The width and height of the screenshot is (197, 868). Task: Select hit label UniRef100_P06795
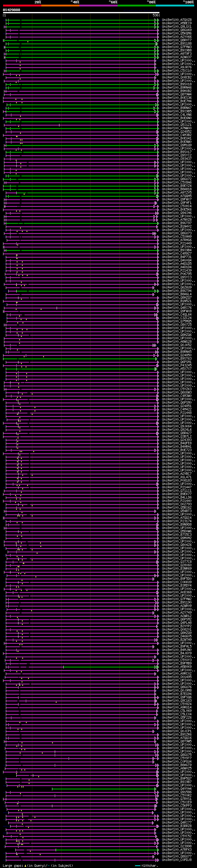coord(177,274)
